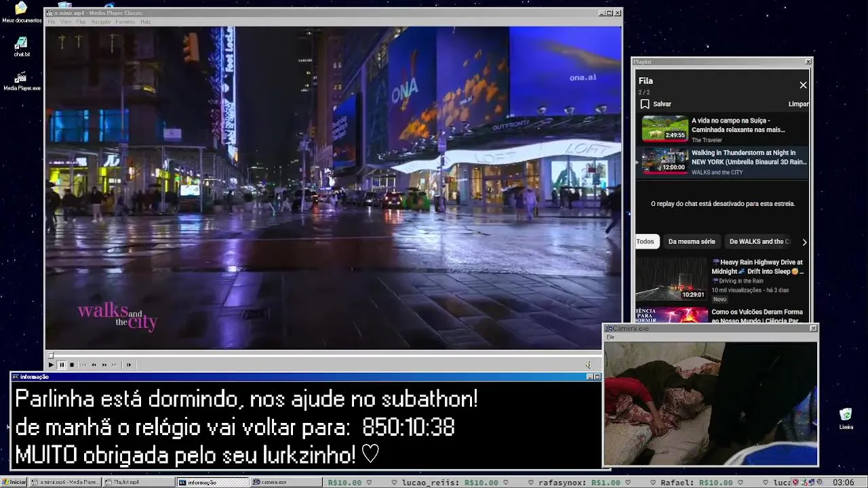Click the 'Walking in Thunderstorm at Night' title text
Image resolution: width=868 pixels, height=488 pixels.
click(x=749, y=157)
